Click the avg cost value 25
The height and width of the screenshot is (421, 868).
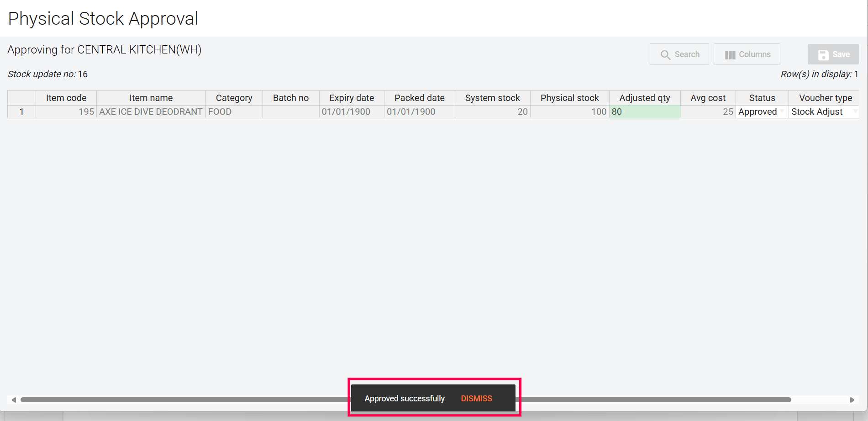708,112
